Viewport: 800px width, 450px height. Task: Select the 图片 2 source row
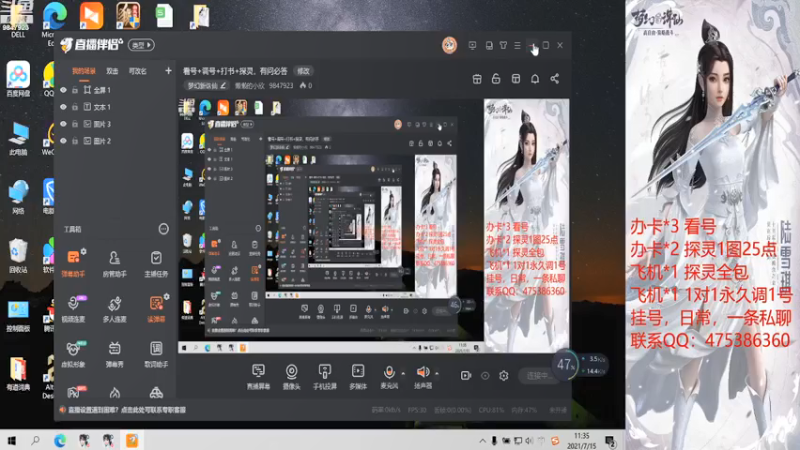coord(115,141)
